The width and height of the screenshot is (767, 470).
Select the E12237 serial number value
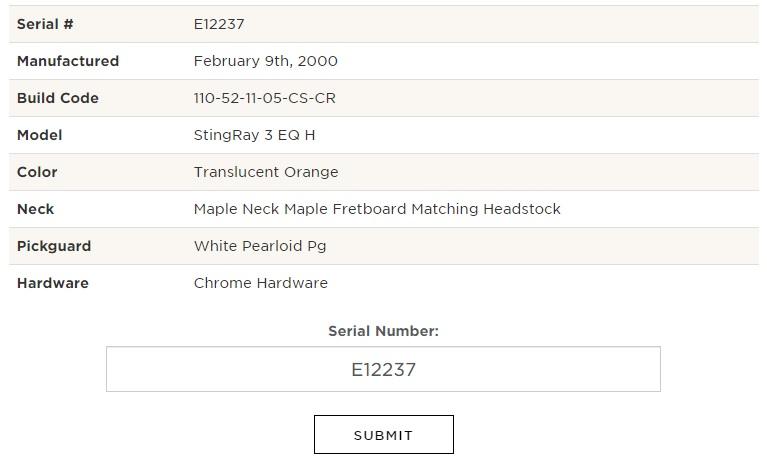219,24
